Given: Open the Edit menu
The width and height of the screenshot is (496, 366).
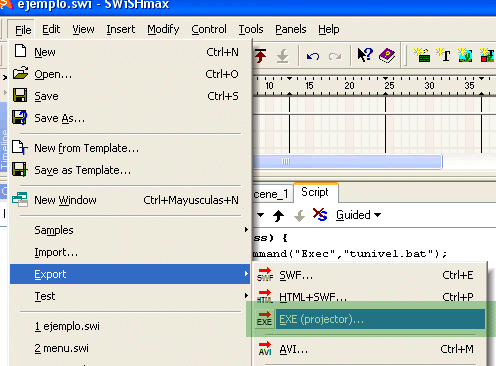Looking at the screenshot, I should coord(51,29).
